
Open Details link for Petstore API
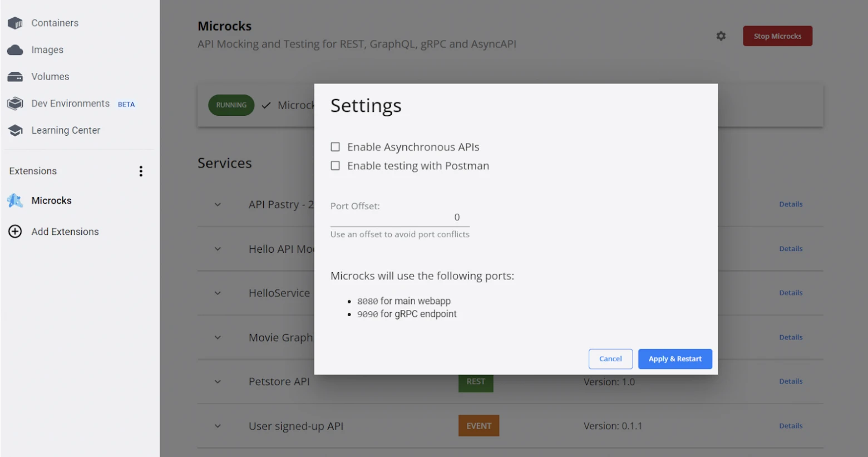(791, 382)
